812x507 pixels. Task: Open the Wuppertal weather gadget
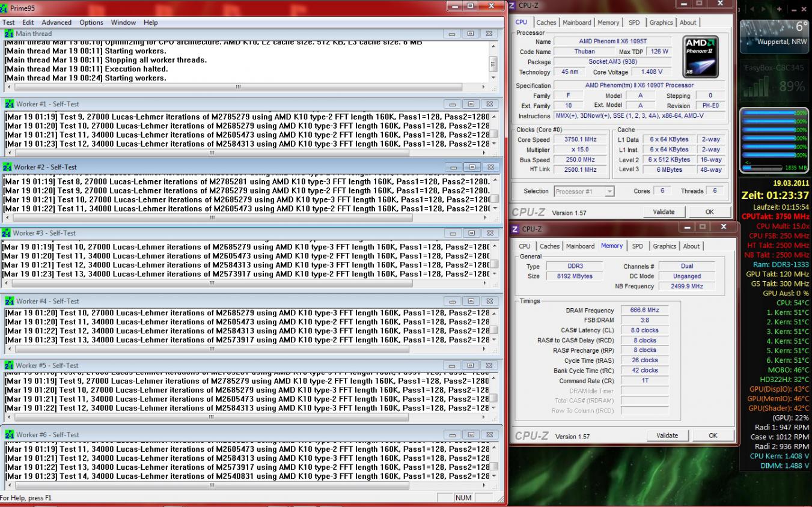[x=775, y=36]
